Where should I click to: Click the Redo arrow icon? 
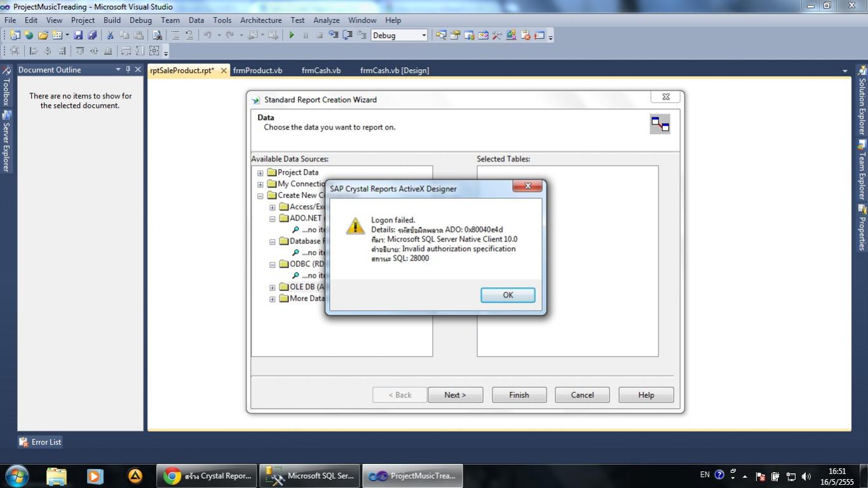coord(230,36)
